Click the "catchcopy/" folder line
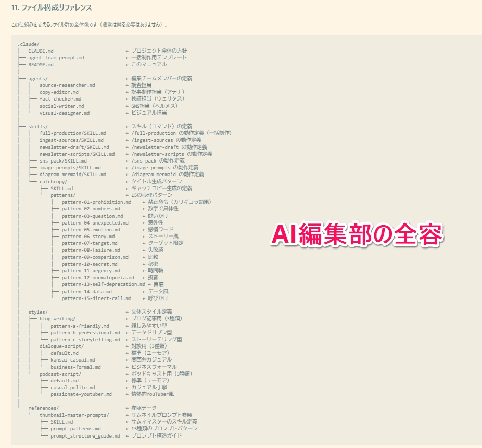The image size is (482, 448). 53,181
